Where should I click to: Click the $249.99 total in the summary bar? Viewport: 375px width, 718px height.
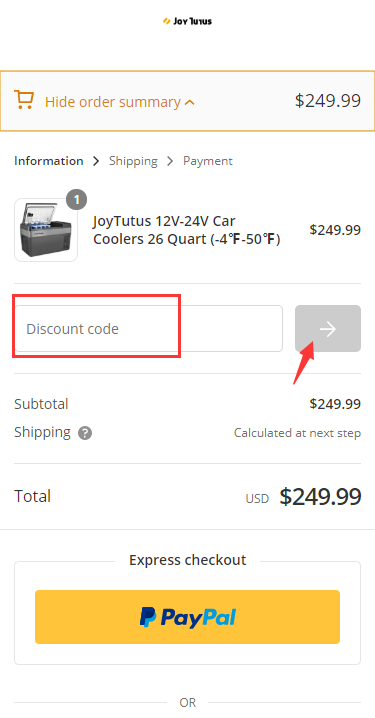[x=328, y=101]
